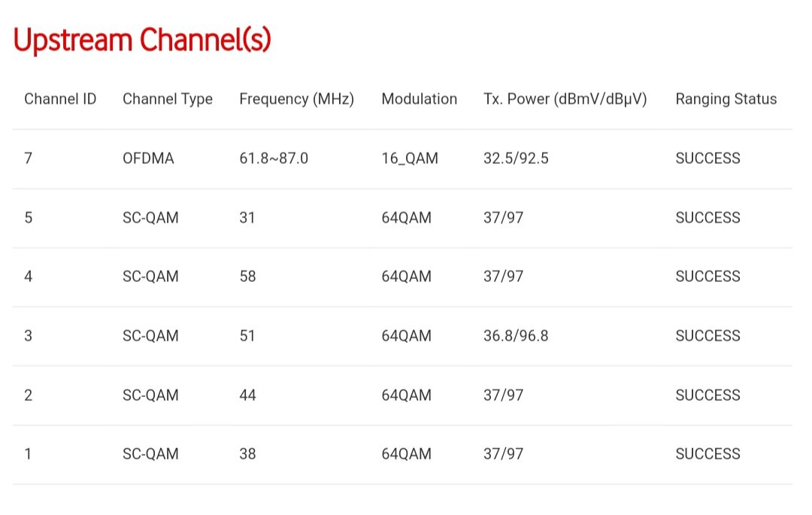Image resolution: width=812 pixels, height=515 pixels.
Task: Click frequency 51 in channel 3 row
Action: (x=247, y=336)
